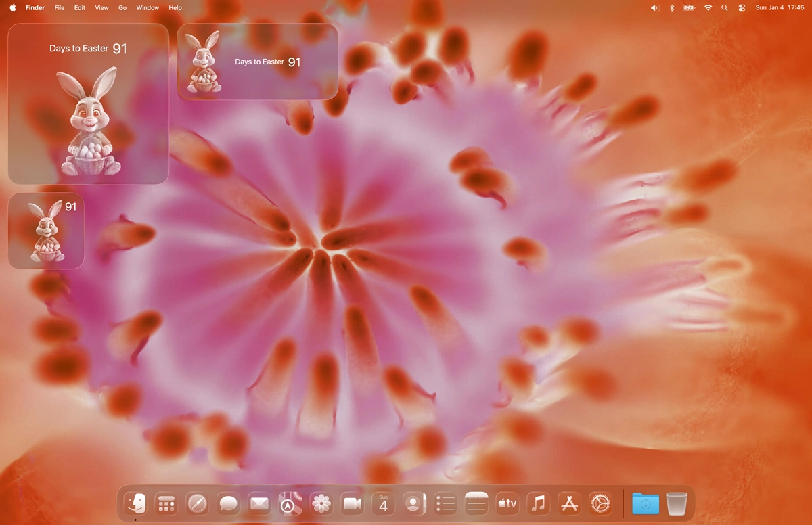
Task: Open Contacts from the Dock
Action: coord(413,503)
